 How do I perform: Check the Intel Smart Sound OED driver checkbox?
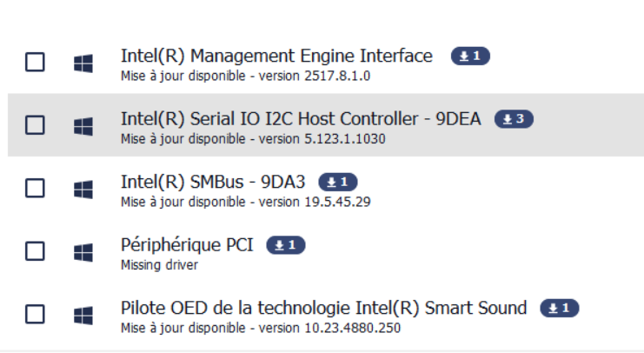[35, 315]
